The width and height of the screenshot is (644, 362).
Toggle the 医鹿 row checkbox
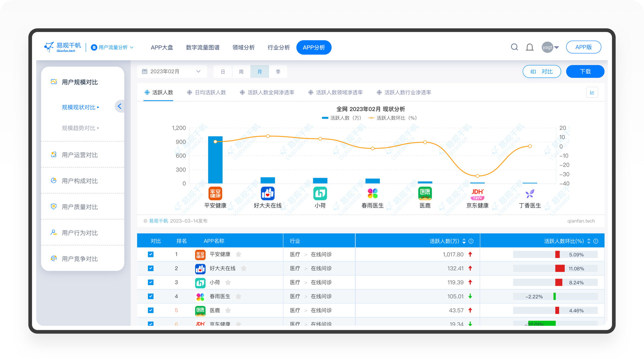[x=151, y=310]
